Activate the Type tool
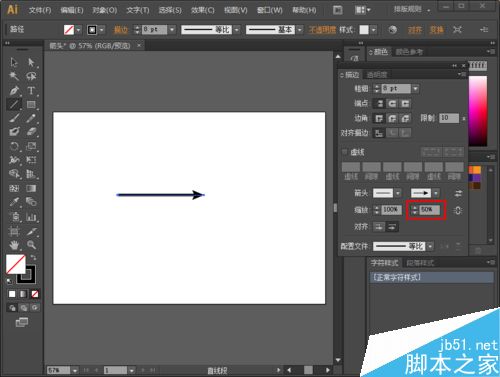 pyautogui.click(x=31, y=90)
